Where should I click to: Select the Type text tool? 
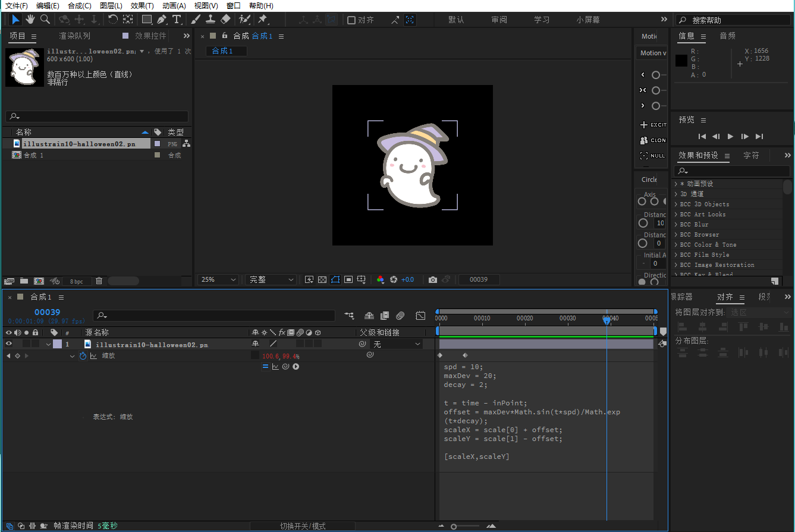177,20
